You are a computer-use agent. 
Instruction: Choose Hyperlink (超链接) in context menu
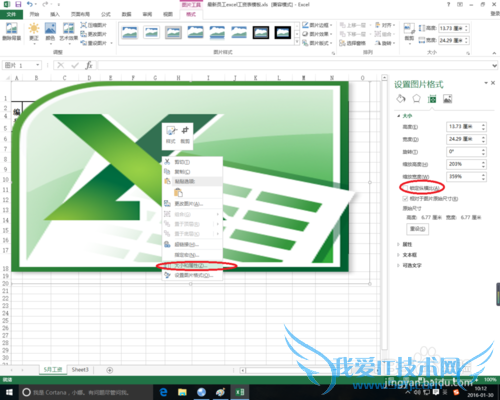[192, 244]
